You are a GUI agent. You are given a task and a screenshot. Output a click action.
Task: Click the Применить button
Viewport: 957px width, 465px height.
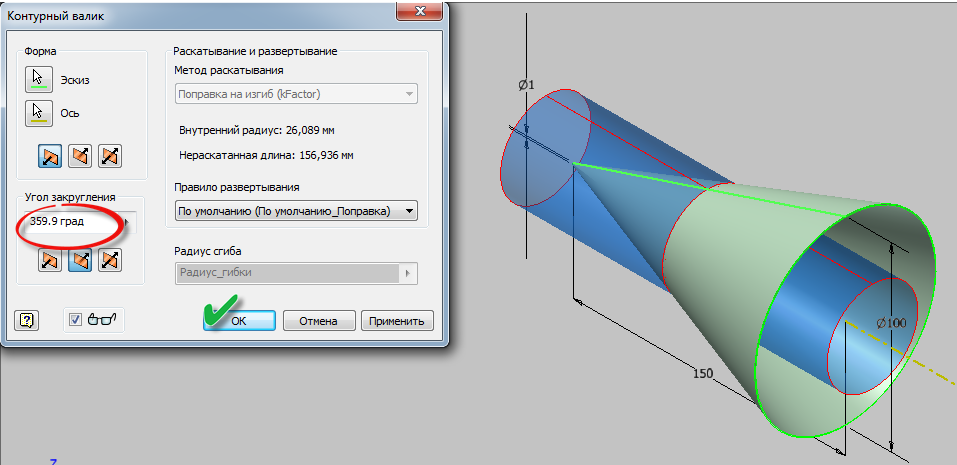(398, 321)
